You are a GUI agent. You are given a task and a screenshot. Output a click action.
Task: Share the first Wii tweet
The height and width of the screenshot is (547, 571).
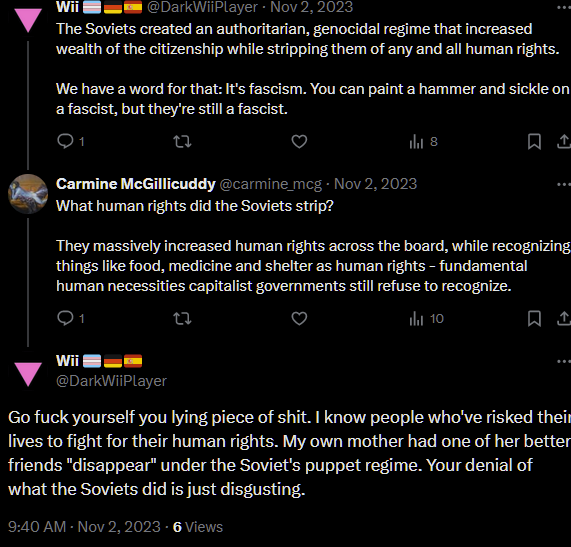[564, 141]
